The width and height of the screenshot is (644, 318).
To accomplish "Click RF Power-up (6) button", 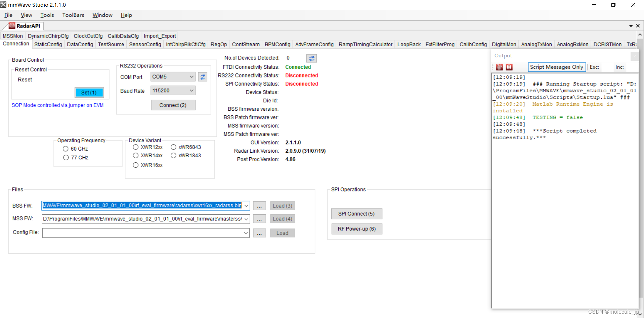I will [x=356, y=229].
